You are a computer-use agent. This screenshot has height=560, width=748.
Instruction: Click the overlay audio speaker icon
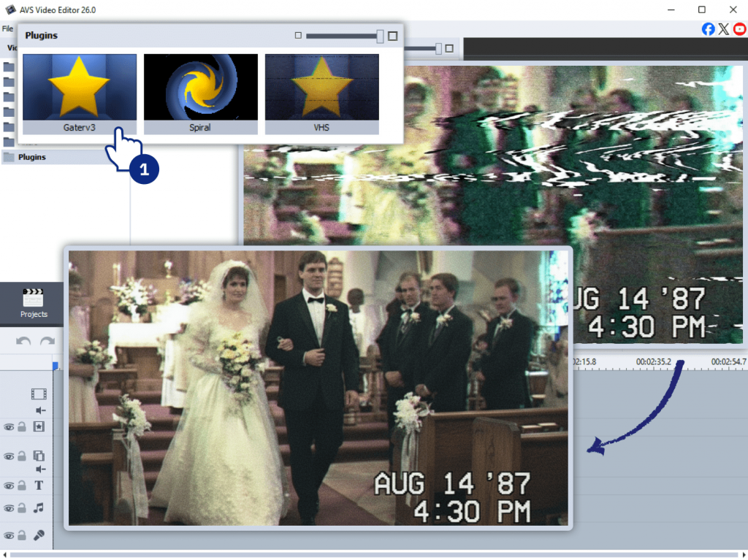click(41, 469)
